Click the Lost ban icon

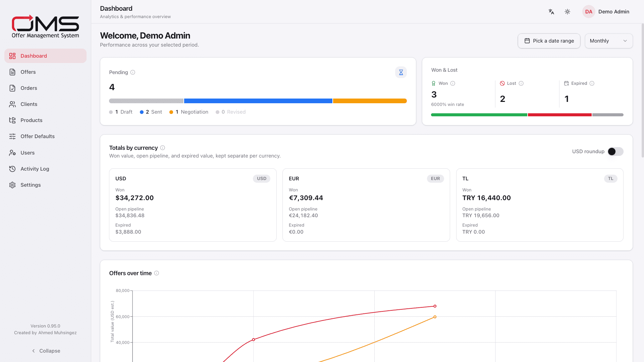pos(502,83)
